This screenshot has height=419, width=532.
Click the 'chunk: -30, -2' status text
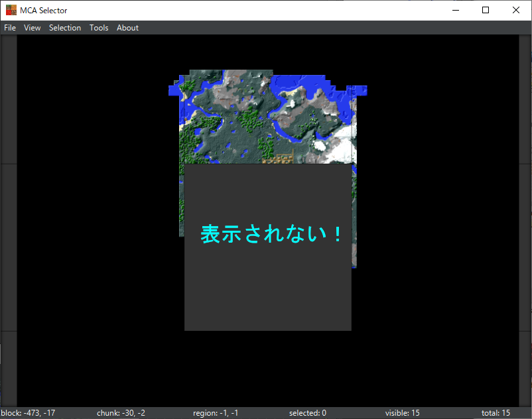(121, 413)
